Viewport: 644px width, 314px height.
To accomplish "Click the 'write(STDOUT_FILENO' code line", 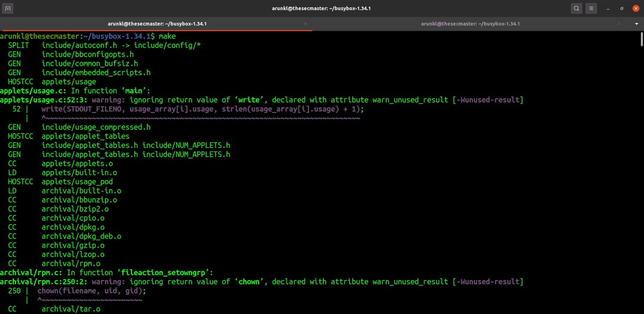I will click(203, 109).
